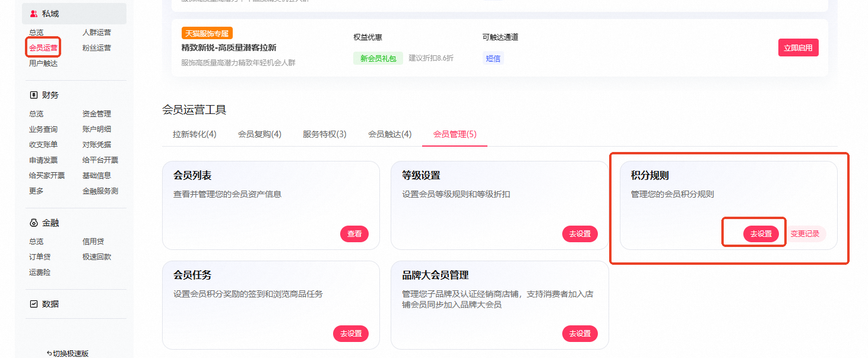Screen dimensions: 868x358
Task: Click the 新会员礼包 green tag
Action: pyautogui.click(x=378, y=58)
